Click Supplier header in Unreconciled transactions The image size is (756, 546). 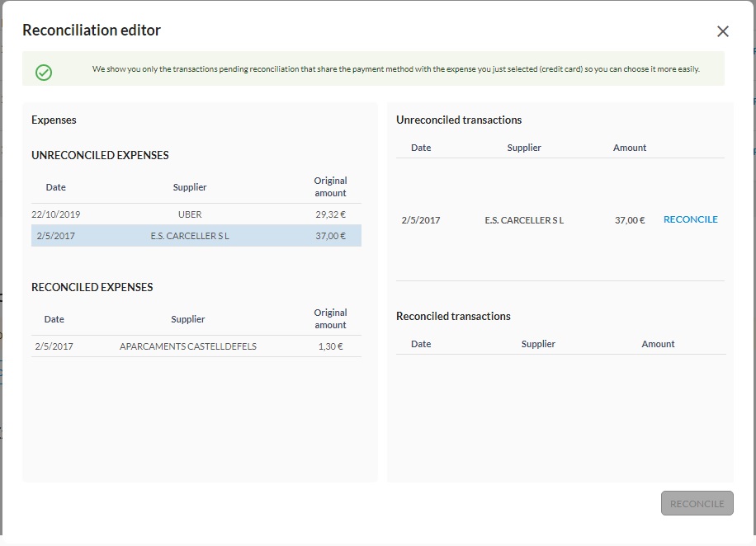tap(524, 148)
